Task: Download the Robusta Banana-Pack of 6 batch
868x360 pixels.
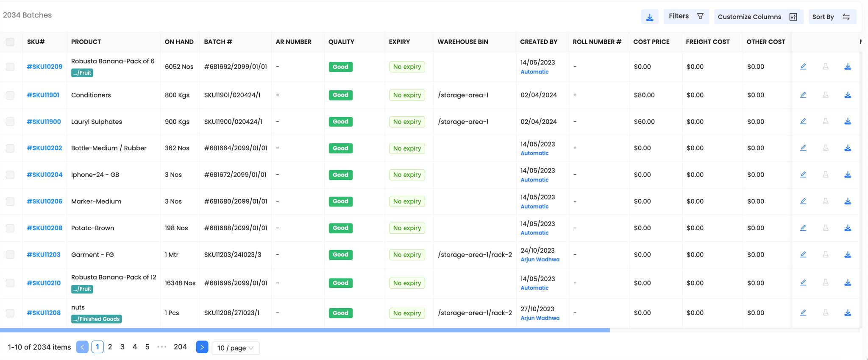Action: tap(848, 67)
